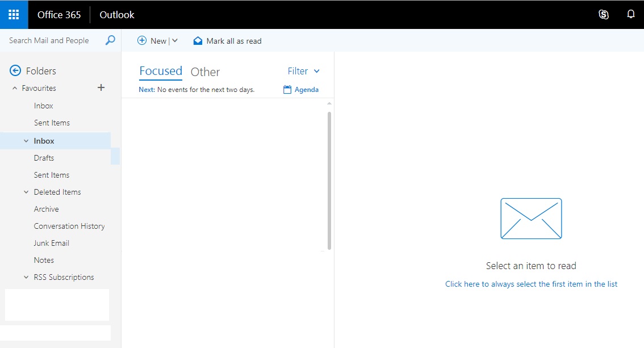Expand the RSS Subscriptions chevron
Viewport: 644px width, 348px height.
coord(26,278)
